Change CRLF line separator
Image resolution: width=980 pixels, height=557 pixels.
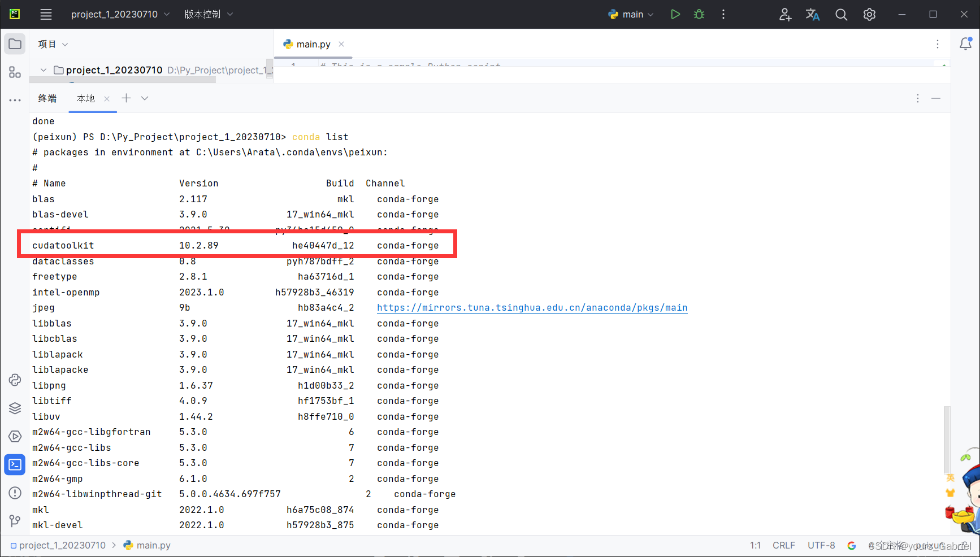point(784,546)
